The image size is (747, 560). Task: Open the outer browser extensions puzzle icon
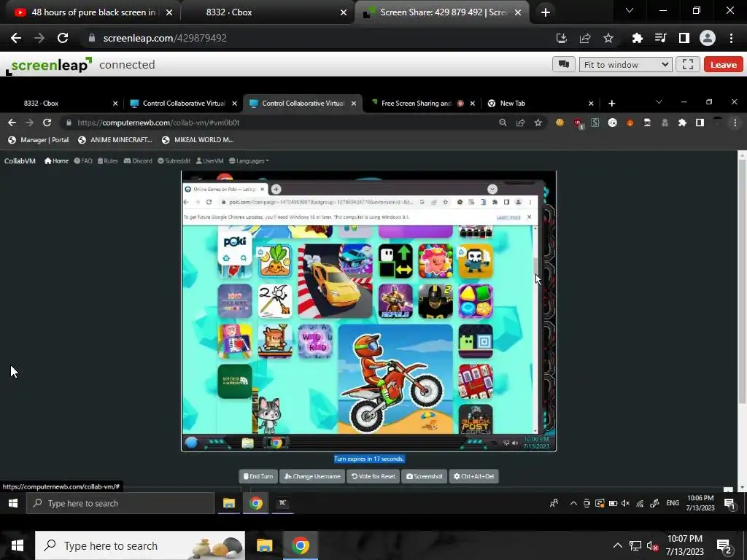pyautogui.click(x=637, y=38)
